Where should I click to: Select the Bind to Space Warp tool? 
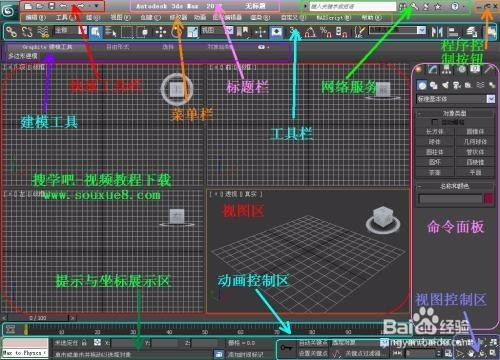click(43, 32)
